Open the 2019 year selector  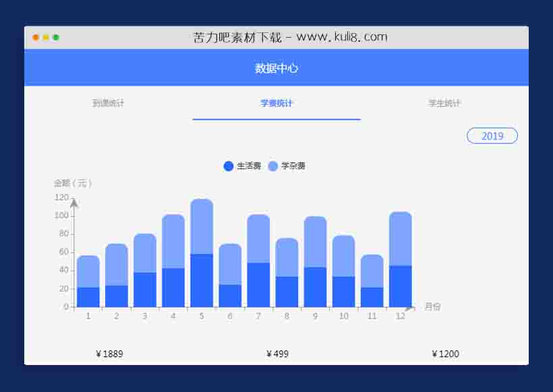click(x=492, y=135)
